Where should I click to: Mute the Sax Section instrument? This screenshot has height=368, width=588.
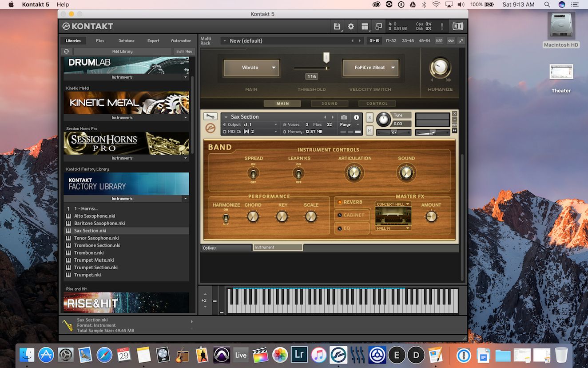[x=369, y=131]
